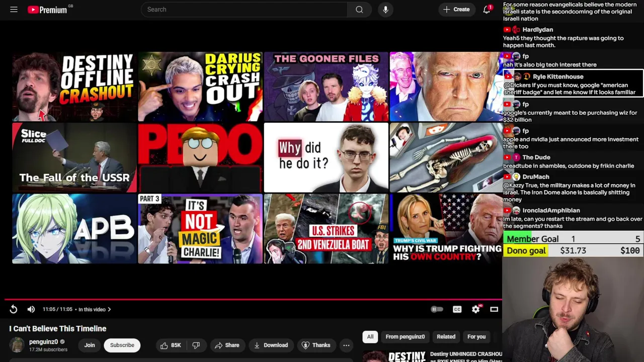Dislike this video
The width and height of the screenshot is (644, 362).
click(196, 345)
